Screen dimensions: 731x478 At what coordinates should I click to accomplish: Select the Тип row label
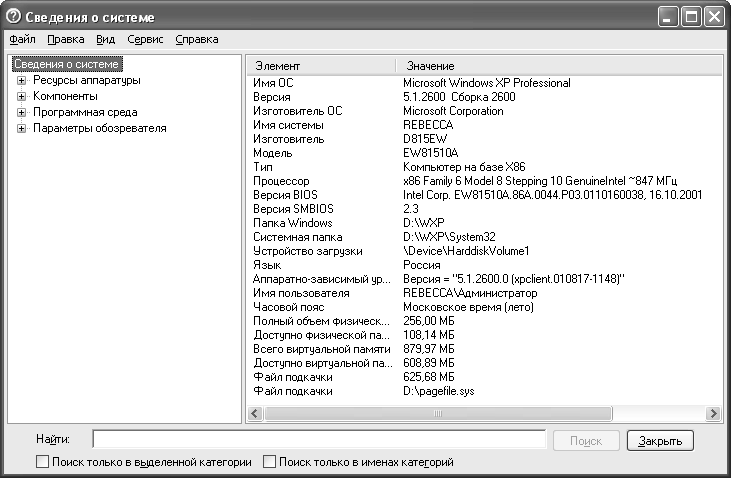pyautogui.click(x=263, y=167)
